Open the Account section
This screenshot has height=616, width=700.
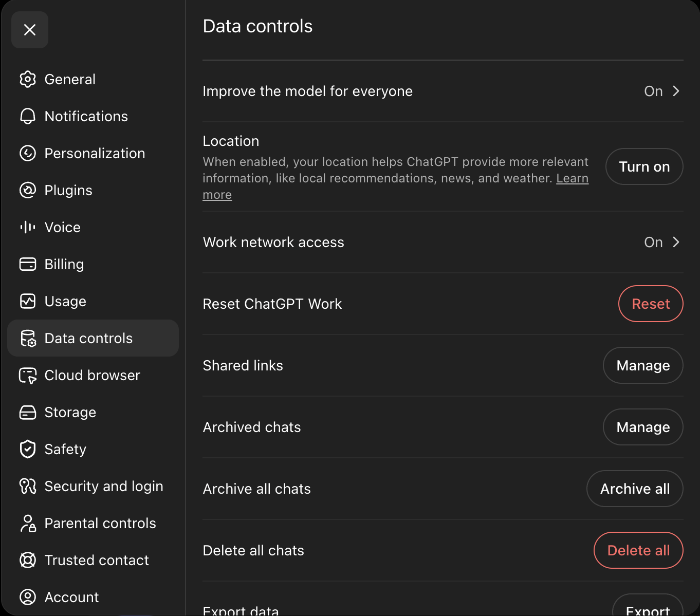(x=93, y=597)
